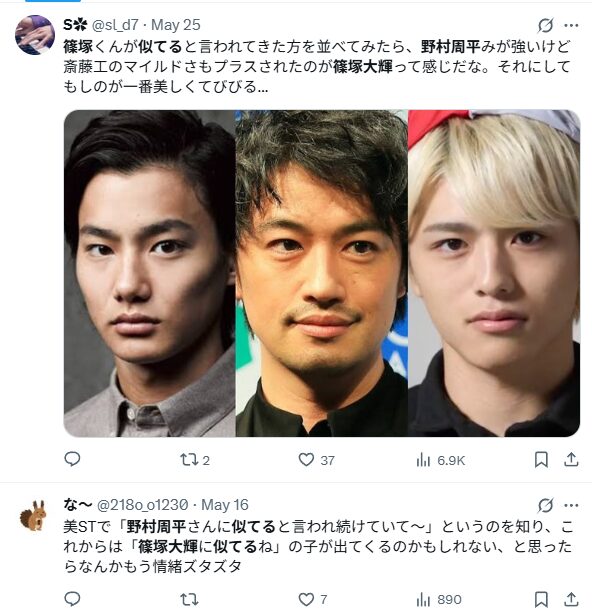Repost the @sl_d7 post with 2 reposts

(195, 460)
